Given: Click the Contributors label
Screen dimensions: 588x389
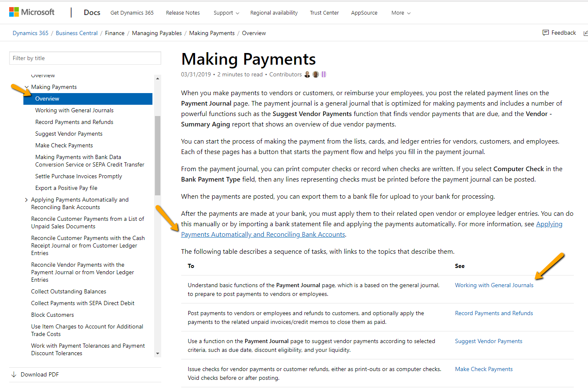Looking at the screenshot, I should [285, 75].
